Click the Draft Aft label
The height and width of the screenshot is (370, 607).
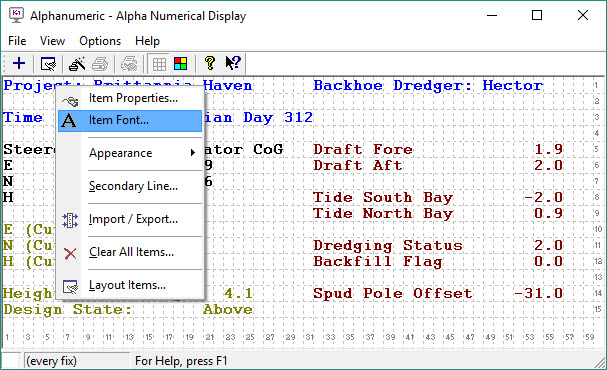tap(358, 165)
